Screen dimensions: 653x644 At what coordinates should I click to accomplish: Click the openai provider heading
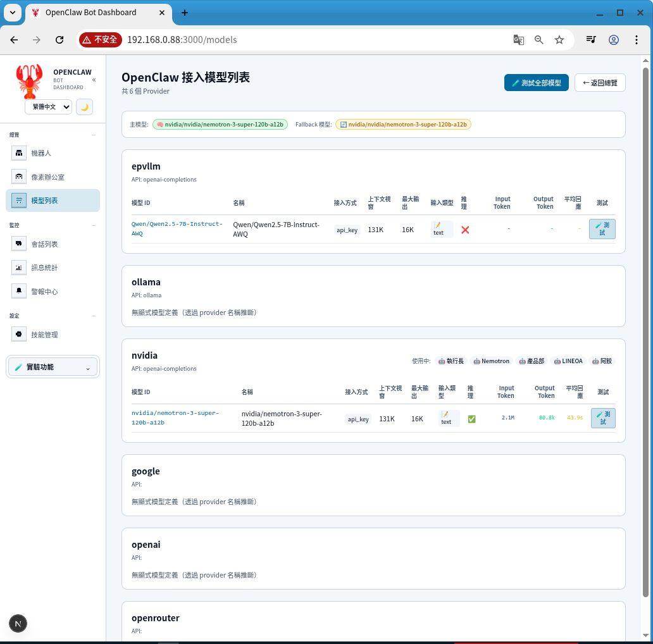[146, 545]
